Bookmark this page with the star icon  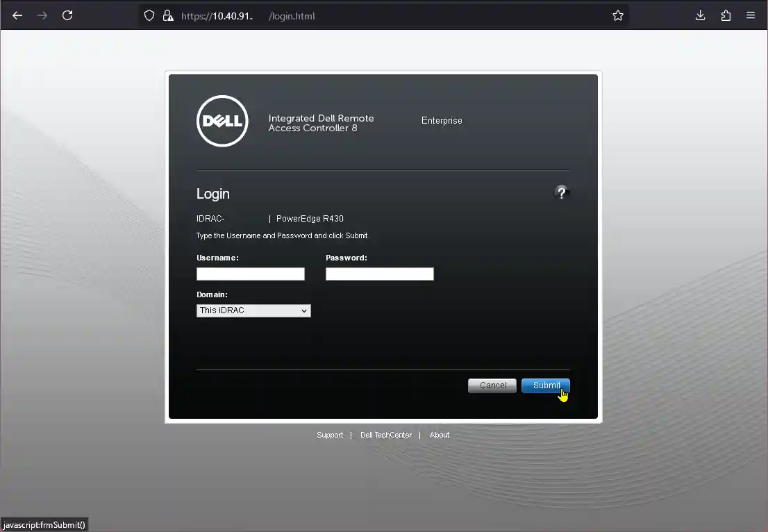617,16
